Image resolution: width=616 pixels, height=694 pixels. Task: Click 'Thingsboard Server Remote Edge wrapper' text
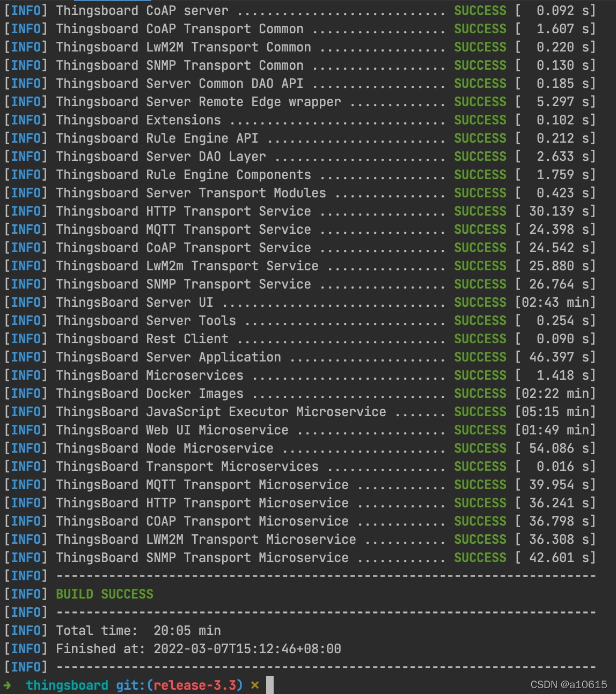click(199, 102)
